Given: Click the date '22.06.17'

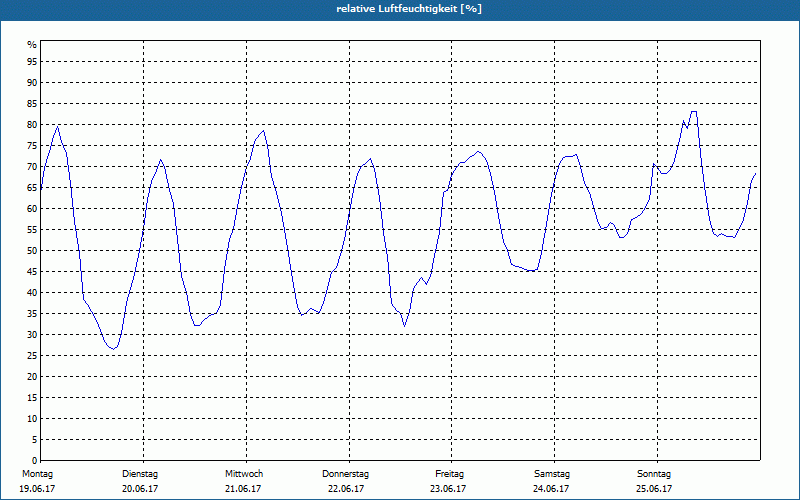Looking at the screenshot, I should (x=346, y=489).
